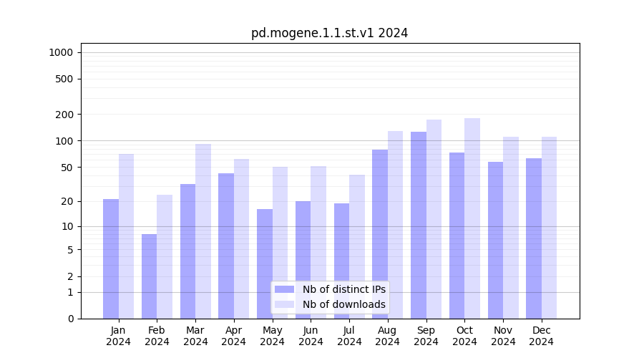The width and height of the screenshot is (644, 358).
Task: Click the Sep 2024 distinct IPs bar
Action: [419, 225]
